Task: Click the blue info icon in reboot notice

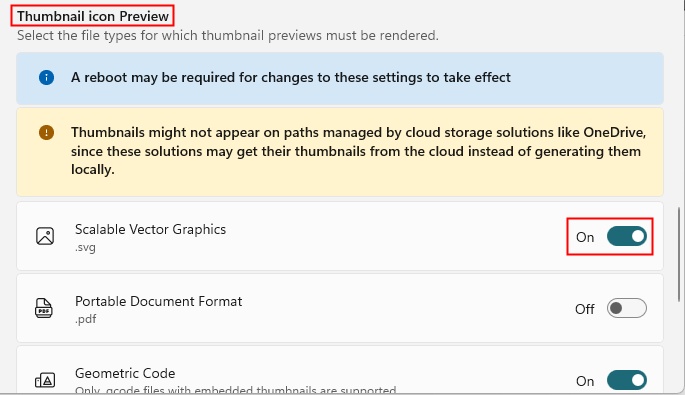Action: coord(46,77)
